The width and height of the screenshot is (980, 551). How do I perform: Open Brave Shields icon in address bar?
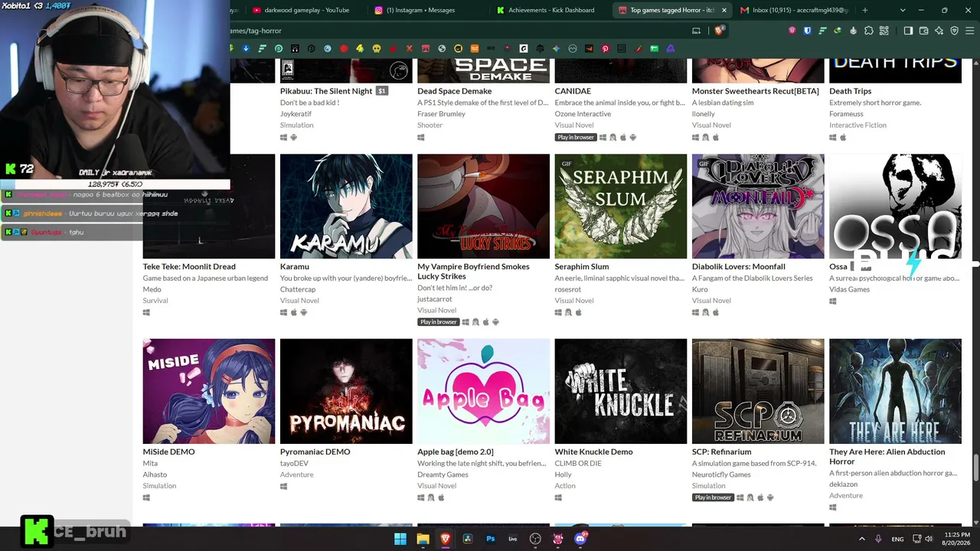point(719,31)
